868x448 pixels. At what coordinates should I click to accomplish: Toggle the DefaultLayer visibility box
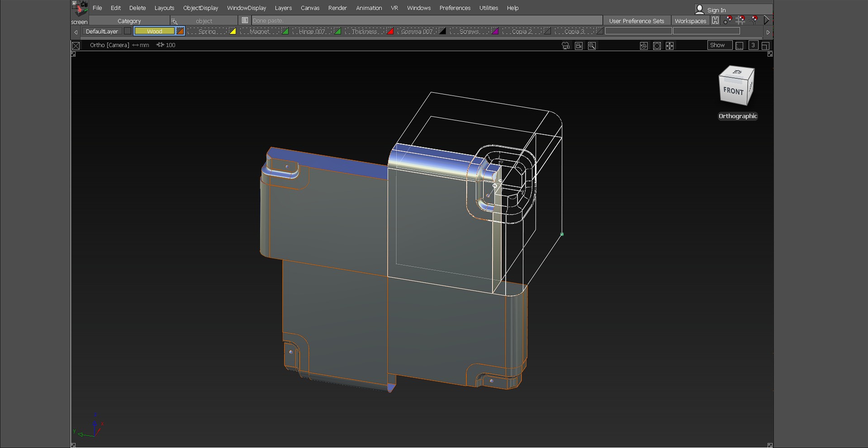[128, 31]
